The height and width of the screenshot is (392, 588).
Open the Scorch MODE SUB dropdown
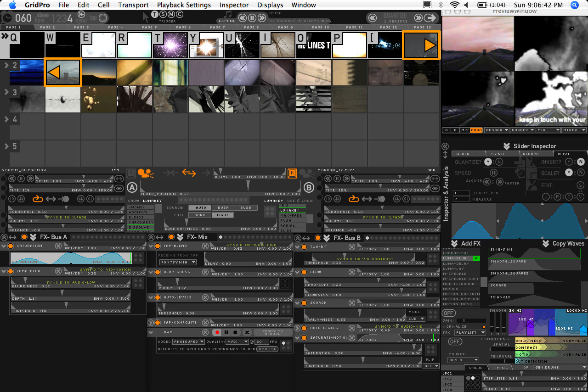click(416, 319)
